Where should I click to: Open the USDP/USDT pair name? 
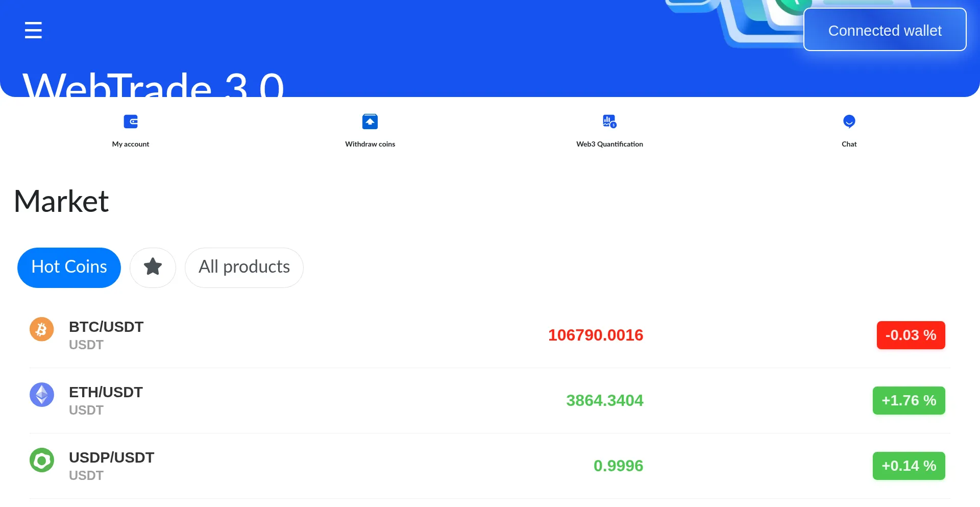click(111, 457)
